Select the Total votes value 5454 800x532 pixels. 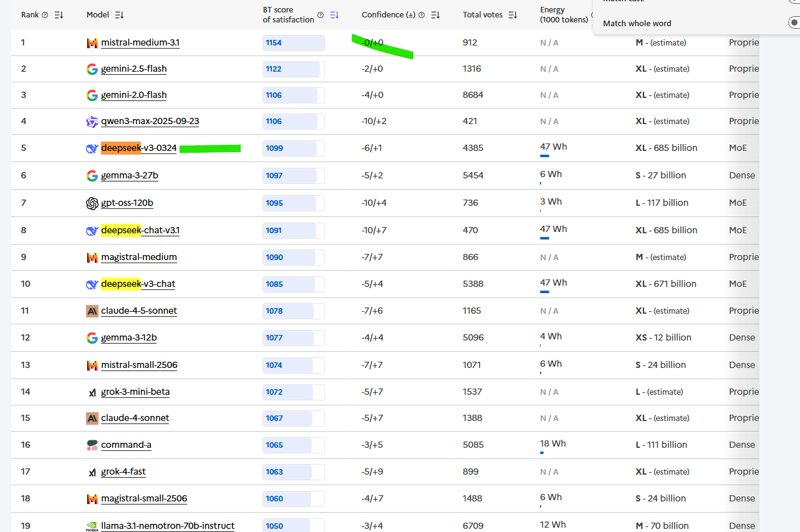tap(473, 176)
